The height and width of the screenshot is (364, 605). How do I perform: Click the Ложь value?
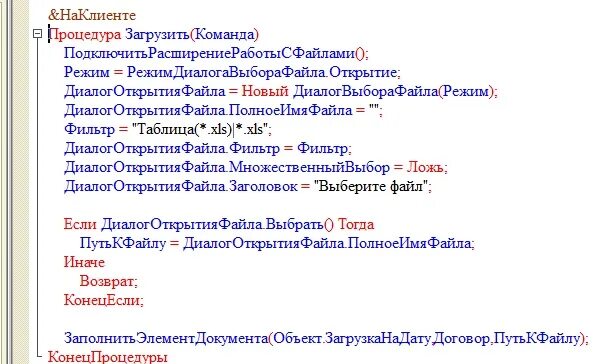(425, 167)
